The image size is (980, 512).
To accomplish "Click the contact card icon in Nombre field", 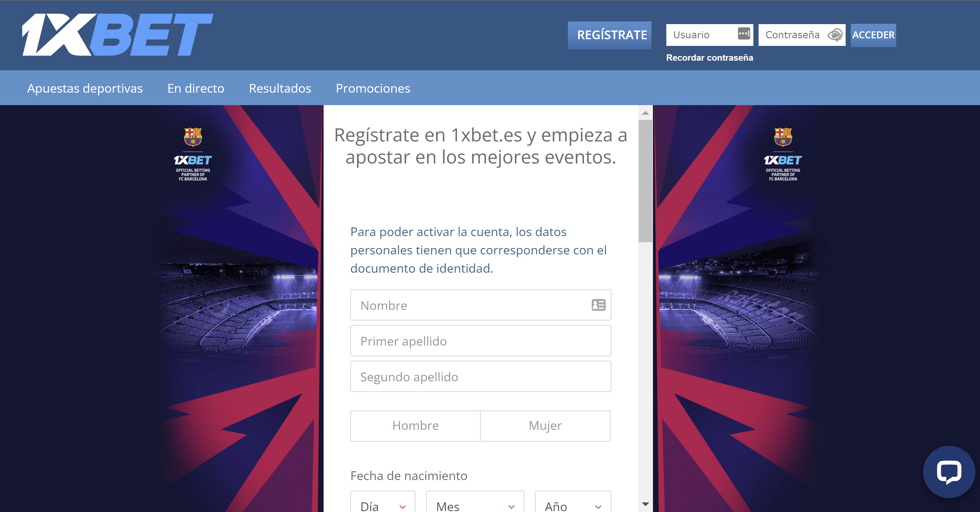I will click(x=598, y=305).
